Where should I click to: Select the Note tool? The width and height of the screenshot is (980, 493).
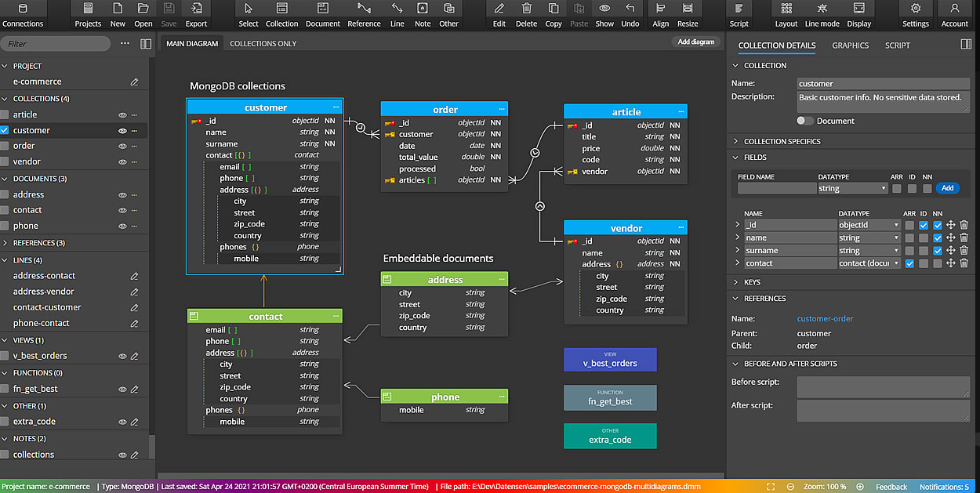423,15
